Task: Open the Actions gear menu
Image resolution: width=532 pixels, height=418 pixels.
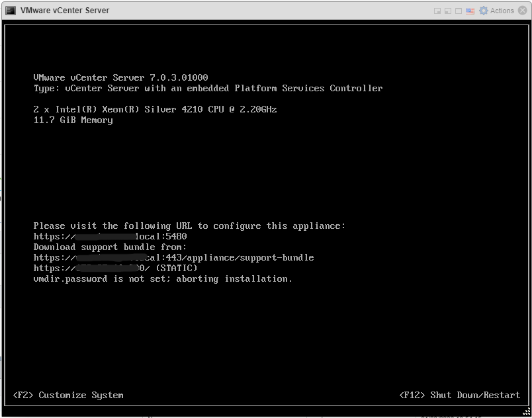Action: click(496, 11)
